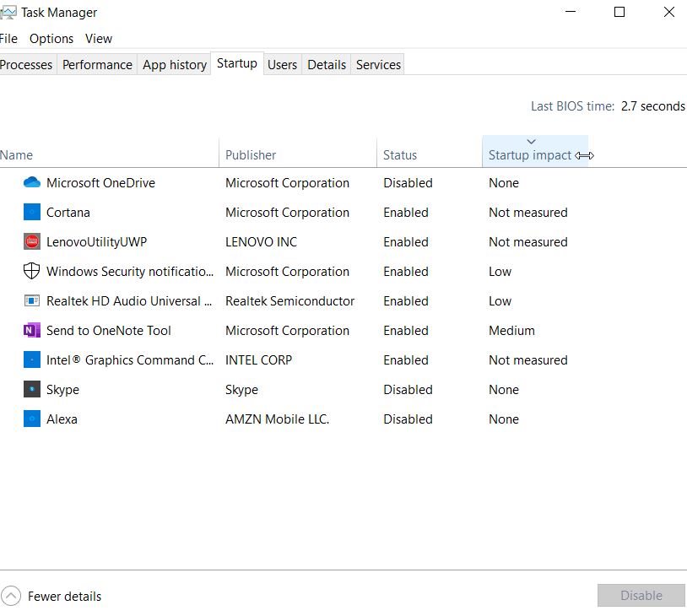The image size is (687, 616).
Task: Click the LENOVO INC publisher cell
Action: pos(261,242)
